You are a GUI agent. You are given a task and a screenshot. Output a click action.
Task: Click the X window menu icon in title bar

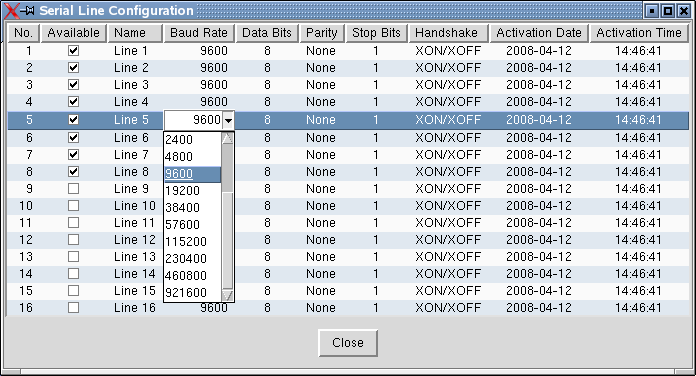pos(11,11)
